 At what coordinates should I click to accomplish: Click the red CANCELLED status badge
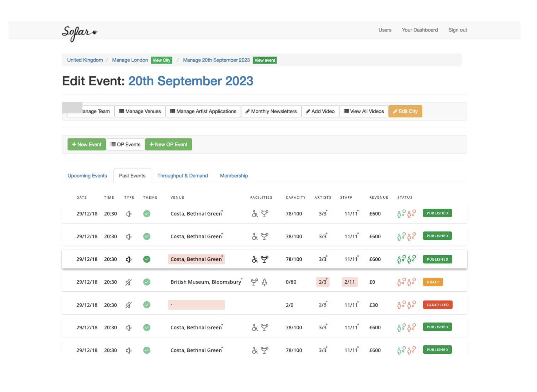pyautogui.click(x=438, y=305)
